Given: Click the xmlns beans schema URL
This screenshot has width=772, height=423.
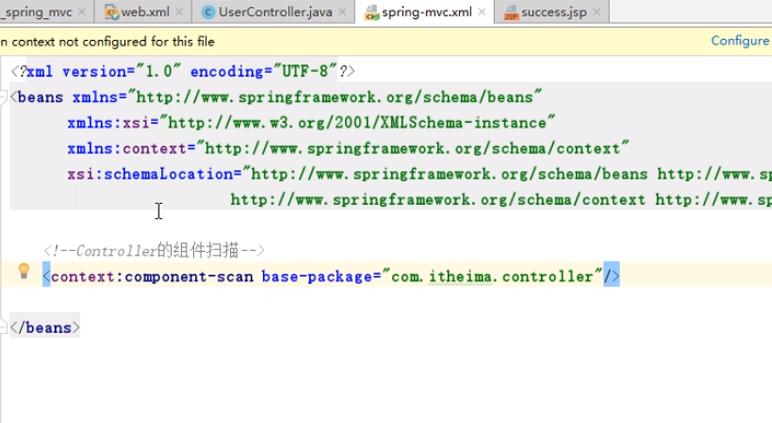Looking at the screenshot, I should coord(334,97).
